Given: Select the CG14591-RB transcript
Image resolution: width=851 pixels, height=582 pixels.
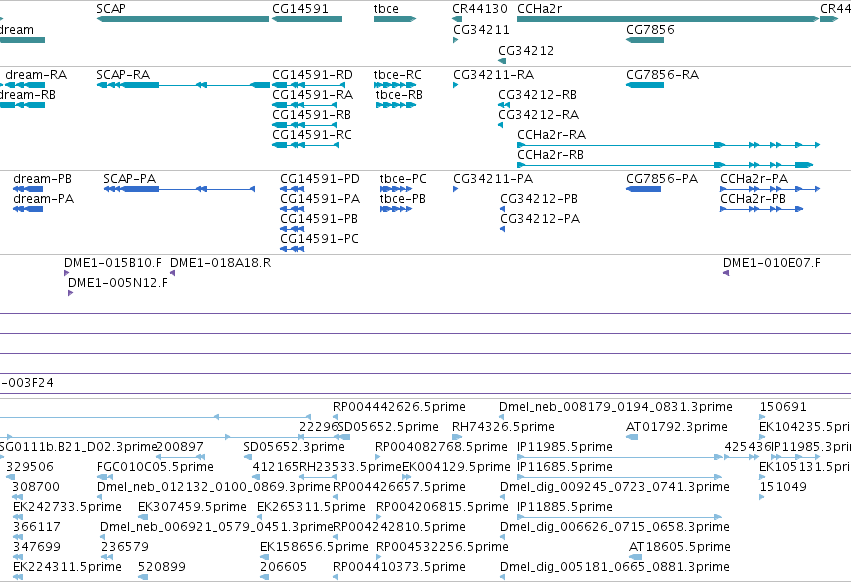Looking at the screenshot, I should point(305,125).
